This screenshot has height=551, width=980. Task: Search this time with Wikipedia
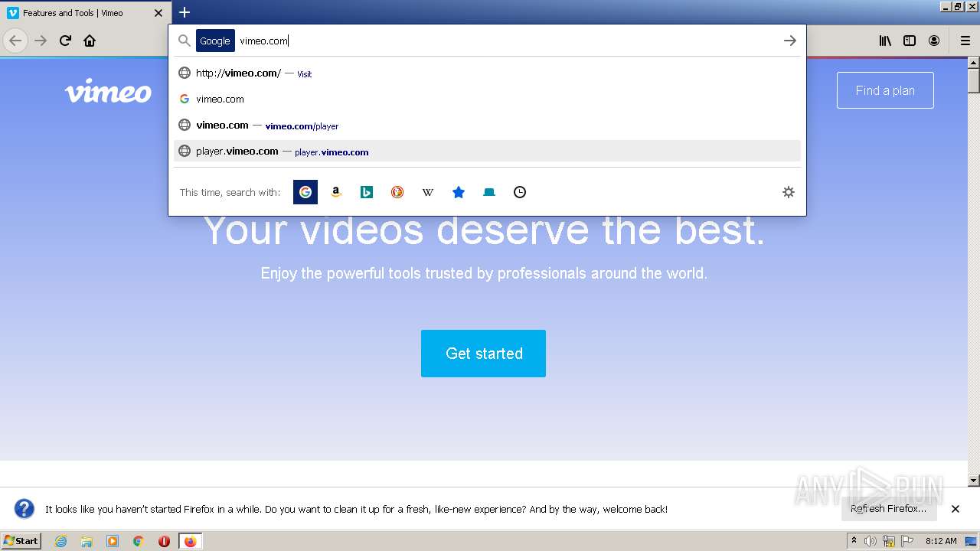click(428, 192)
